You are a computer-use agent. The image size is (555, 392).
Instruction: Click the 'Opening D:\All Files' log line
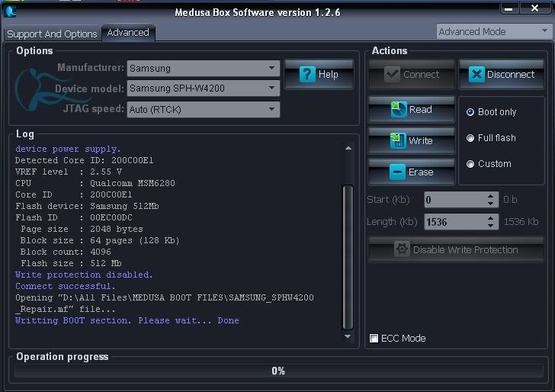[165, 303]
